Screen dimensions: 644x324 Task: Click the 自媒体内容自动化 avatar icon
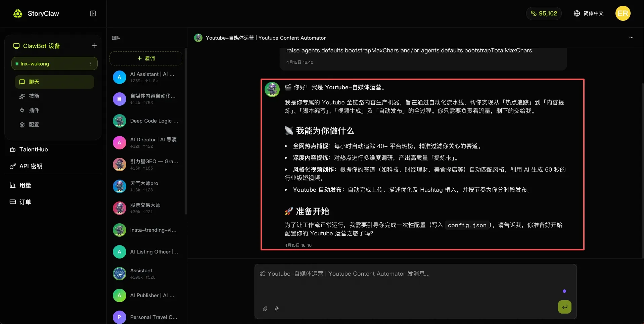[119, 99]
